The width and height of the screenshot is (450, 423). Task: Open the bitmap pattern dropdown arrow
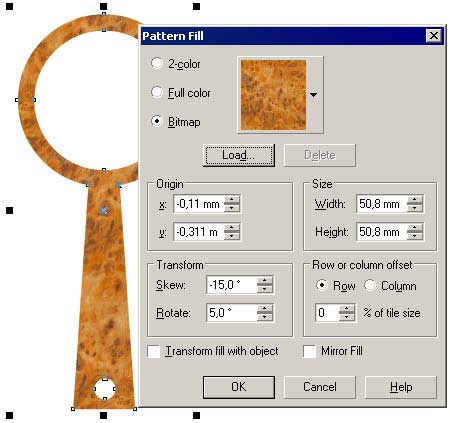[313, 95]
